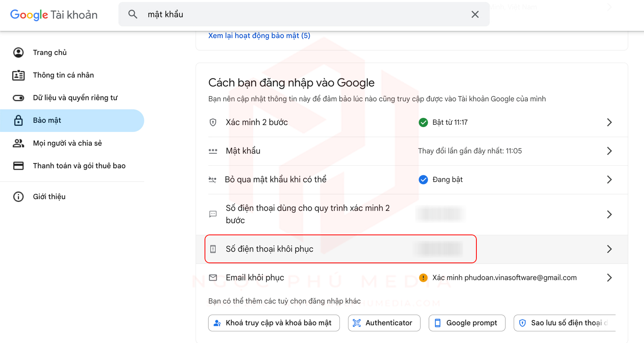
Task: Click the Thông tin cá nhân ID card icon
Action: click(x=18, y=75)
